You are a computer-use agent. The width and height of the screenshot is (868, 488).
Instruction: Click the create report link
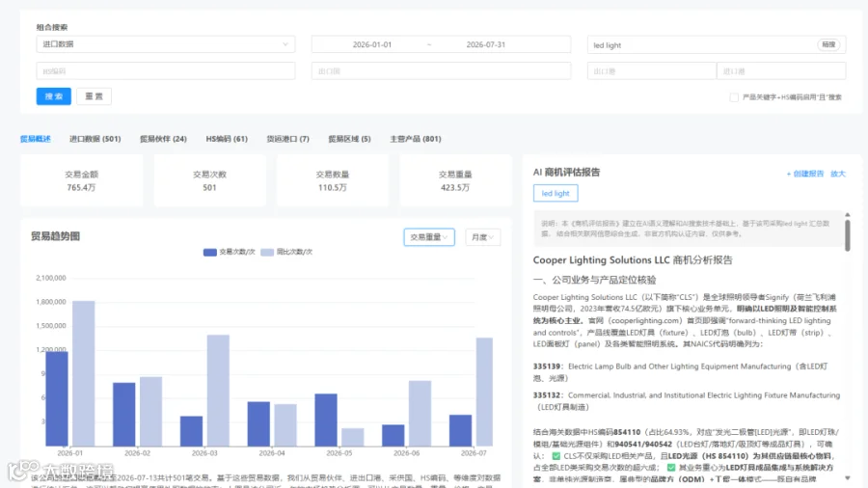click(805, 174)
